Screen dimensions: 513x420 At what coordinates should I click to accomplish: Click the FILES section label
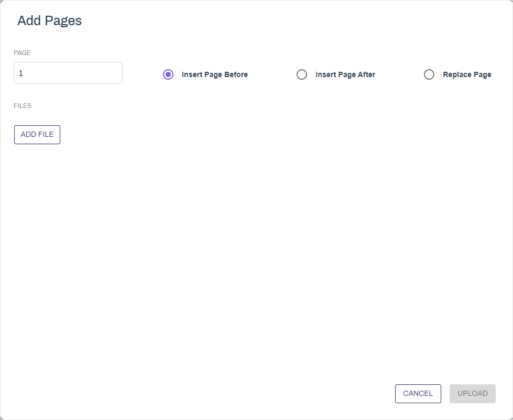(x=23, y=106)
